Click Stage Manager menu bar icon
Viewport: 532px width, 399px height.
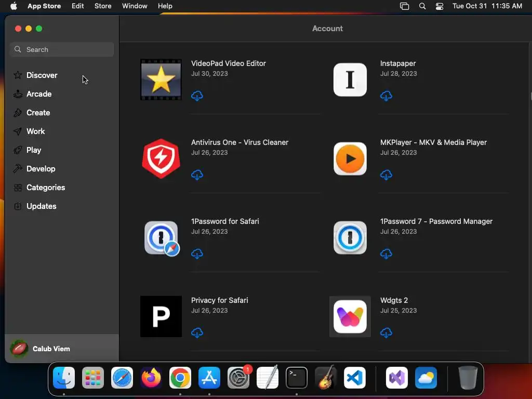(404, 6)
